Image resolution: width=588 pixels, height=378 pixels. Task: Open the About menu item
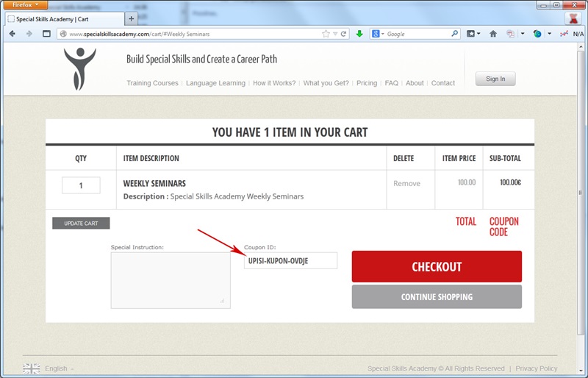415,83
